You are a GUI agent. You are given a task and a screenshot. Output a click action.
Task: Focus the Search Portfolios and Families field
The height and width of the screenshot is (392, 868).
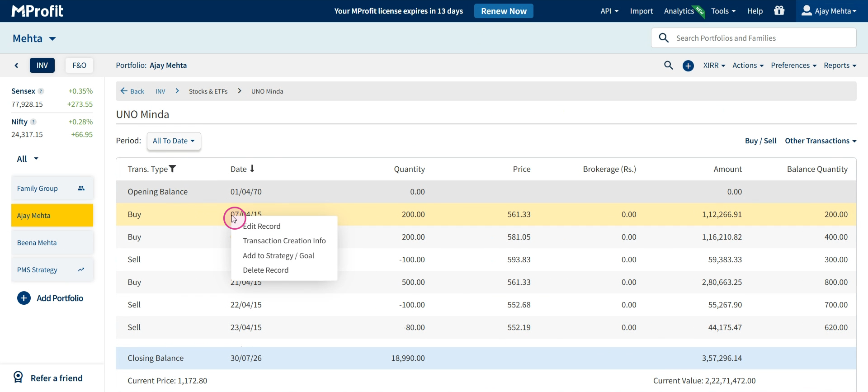click(754, 38)
